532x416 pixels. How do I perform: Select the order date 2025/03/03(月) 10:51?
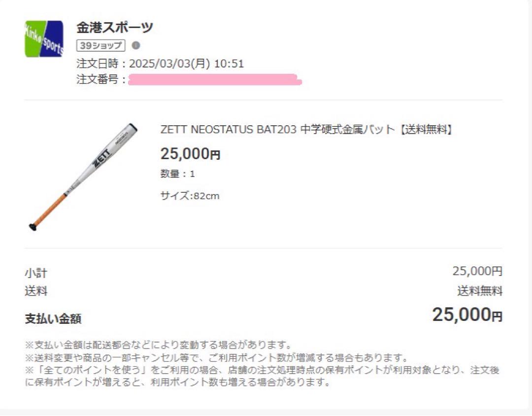tap(186, 64)
